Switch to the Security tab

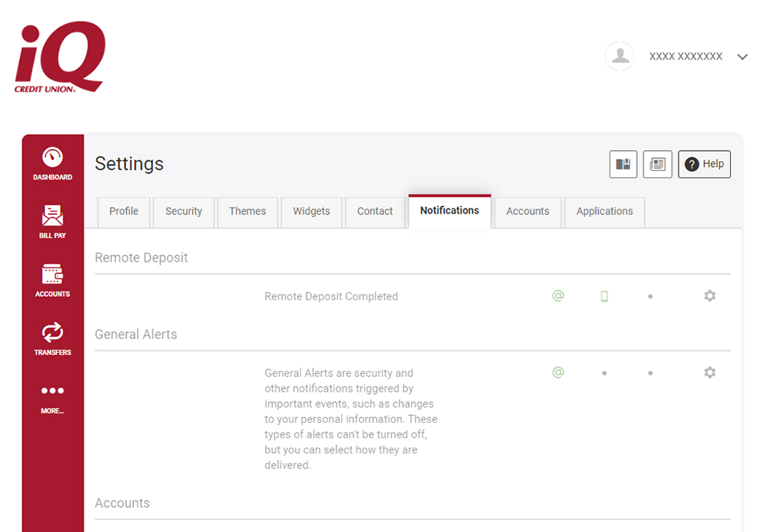[184, 211]
